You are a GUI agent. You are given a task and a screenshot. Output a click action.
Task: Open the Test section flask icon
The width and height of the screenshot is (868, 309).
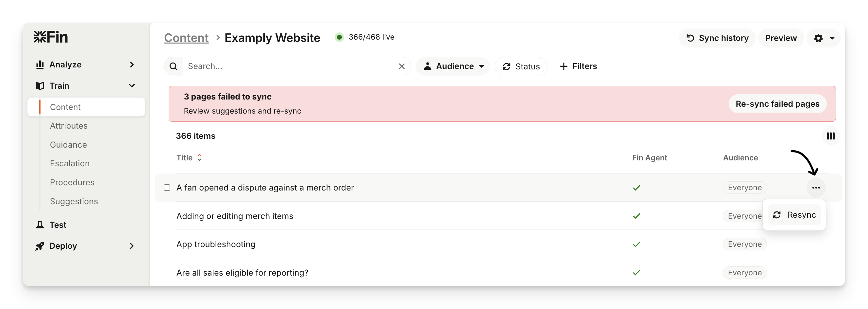(40, 225)
